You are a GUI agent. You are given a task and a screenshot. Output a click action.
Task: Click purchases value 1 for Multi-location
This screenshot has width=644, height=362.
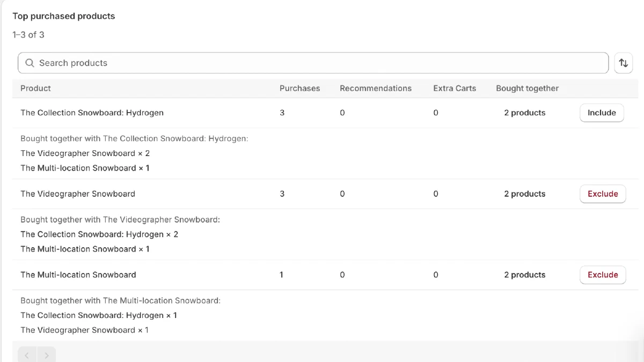point(281,275)
